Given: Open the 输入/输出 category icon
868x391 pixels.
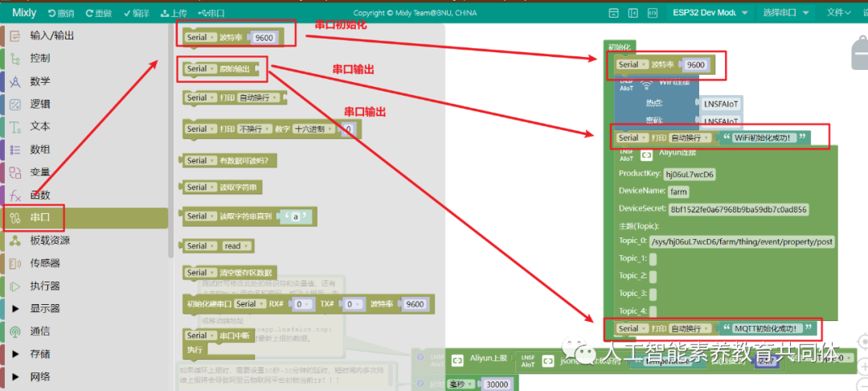Looking at the screenshot, I should [x=15, y=36].
